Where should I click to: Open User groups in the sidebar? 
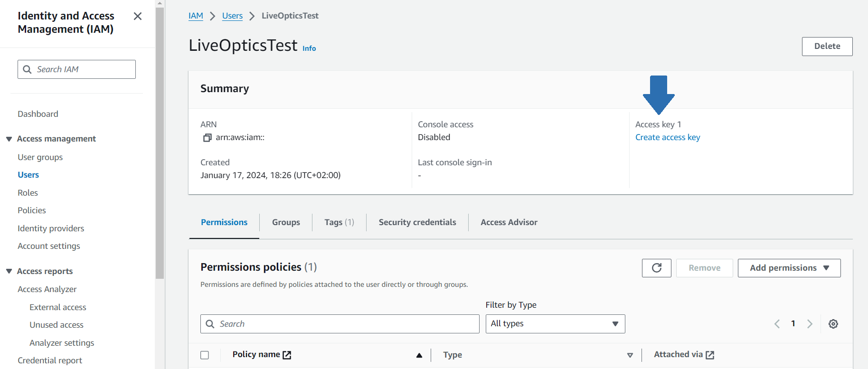(40, 157)
